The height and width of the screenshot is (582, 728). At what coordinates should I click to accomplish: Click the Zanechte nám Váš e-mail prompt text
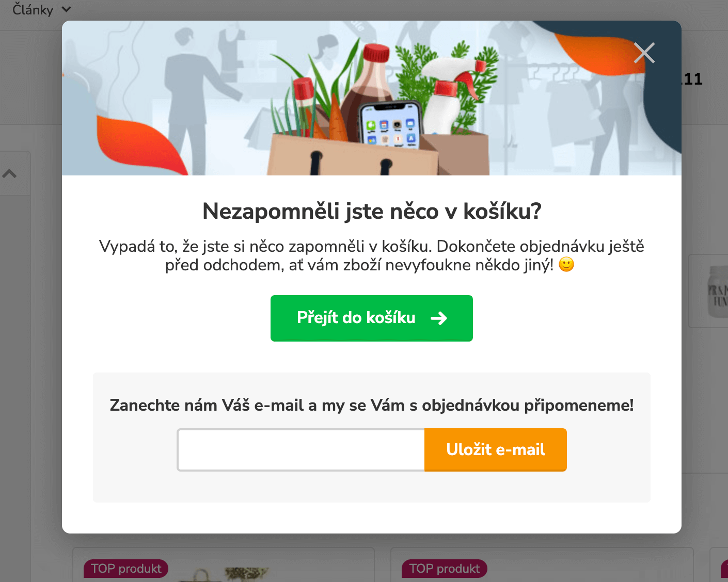[372, 405]
